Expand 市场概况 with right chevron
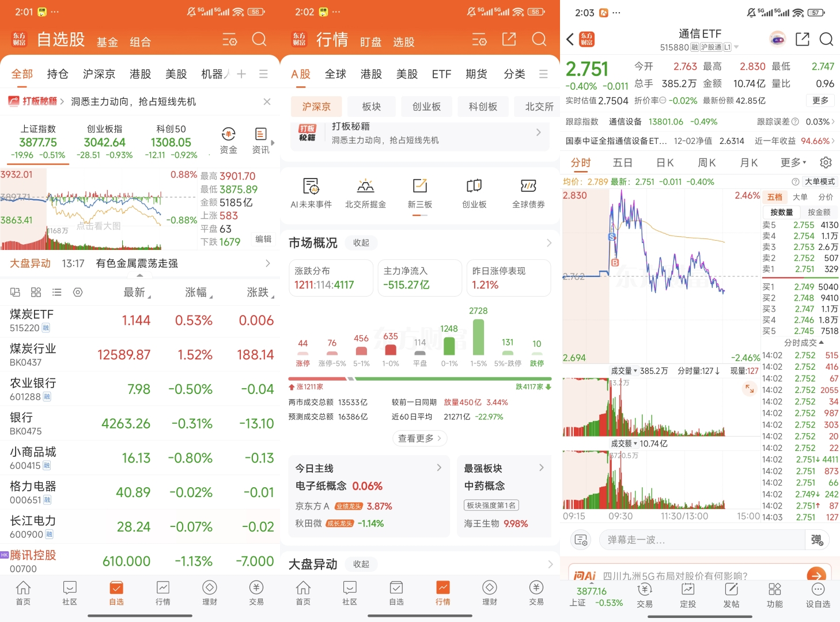This screenshot has width=840, height=622. coord(548,243)
